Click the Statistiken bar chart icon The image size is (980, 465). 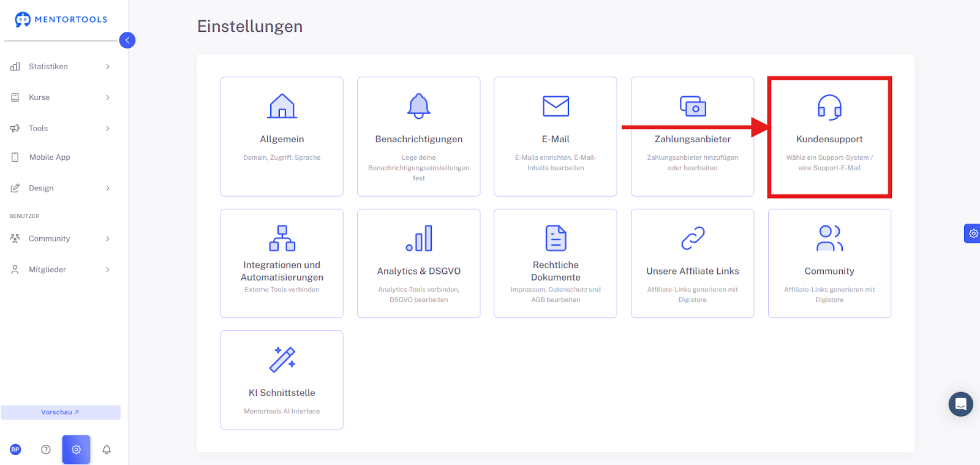point(15,66)
